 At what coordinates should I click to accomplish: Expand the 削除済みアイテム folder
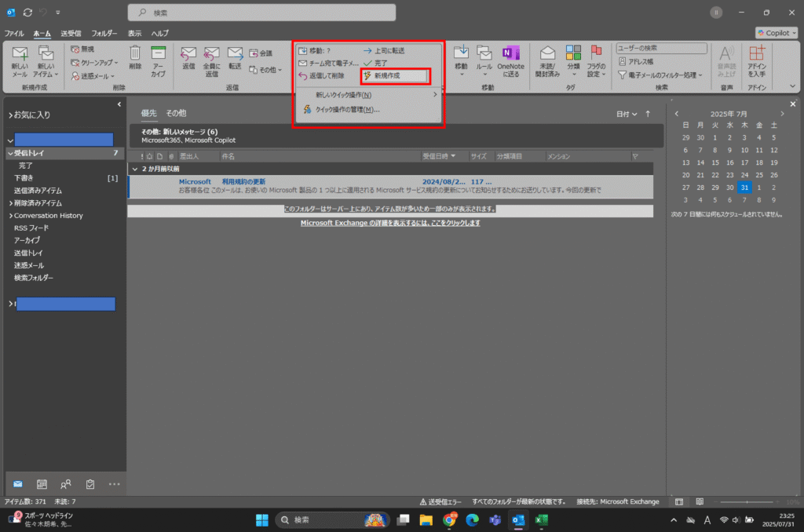point(10,203)
